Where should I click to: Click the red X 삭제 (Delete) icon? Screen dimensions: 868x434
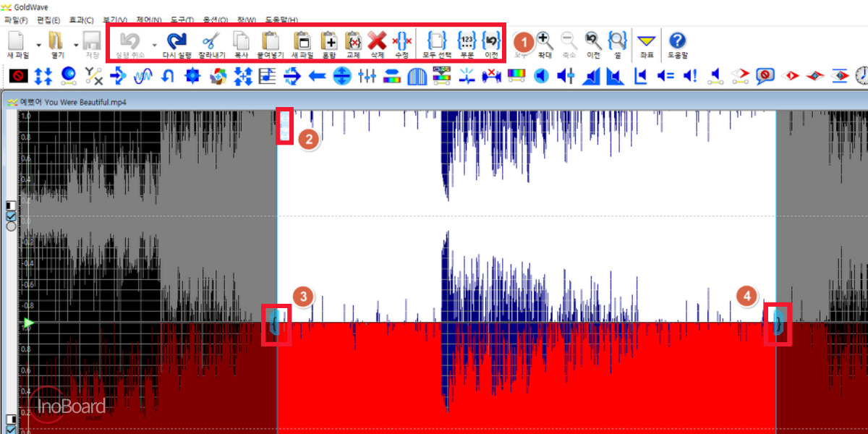tap(377, 41)
